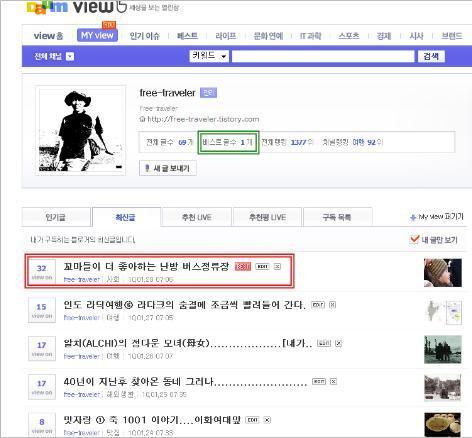472x438 pixels.
Task: Click the Daum view logo
Action: click(x=77, y=7)
